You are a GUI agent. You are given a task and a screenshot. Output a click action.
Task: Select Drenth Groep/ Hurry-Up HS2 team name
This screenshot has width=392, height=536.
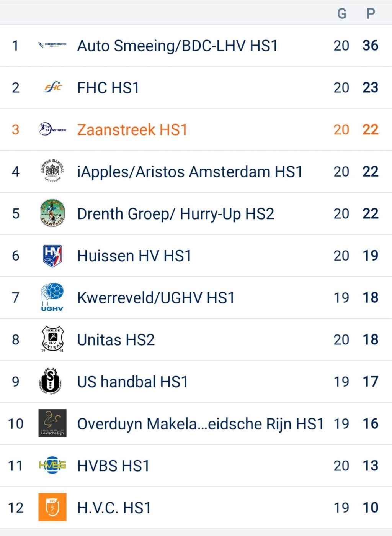(x=176, y=214)
